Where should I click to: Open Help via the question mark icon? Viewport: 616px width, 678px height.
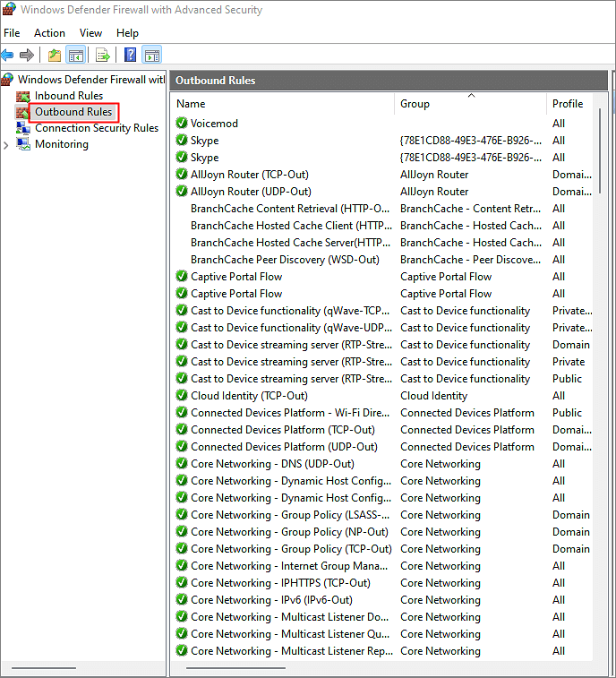(131, 56)
